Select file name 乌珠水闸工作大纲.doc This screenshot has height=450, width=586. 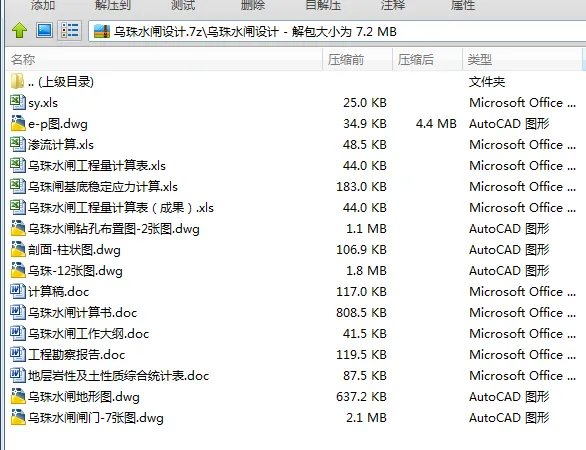click(89, 333)
